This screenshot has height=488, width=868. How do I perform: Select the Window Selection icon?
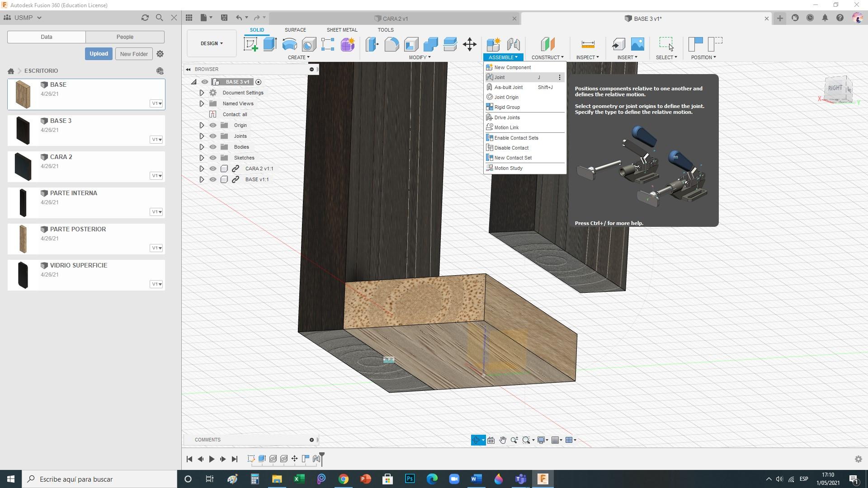(666, 44)
